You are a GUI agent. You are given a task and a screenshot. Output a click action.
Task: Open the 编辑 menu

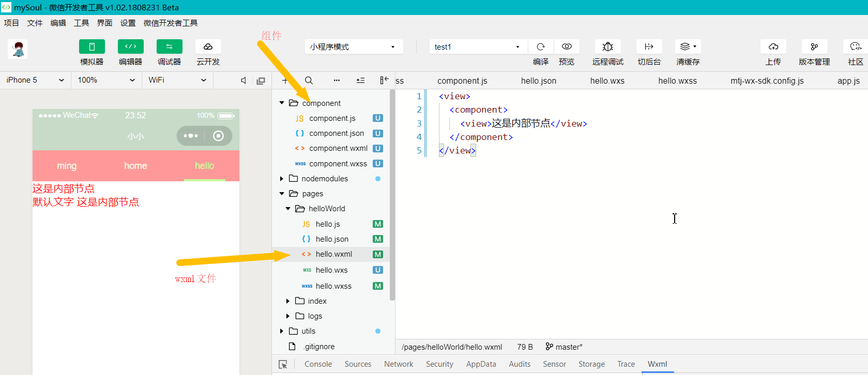[58, 23]
